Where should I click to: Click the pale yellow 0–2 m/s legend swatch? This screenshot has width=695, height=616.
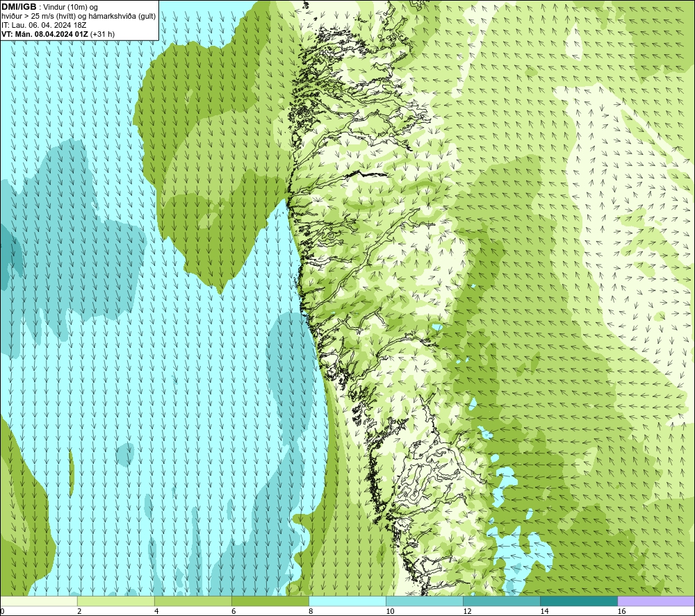click(x=39, y=601)
